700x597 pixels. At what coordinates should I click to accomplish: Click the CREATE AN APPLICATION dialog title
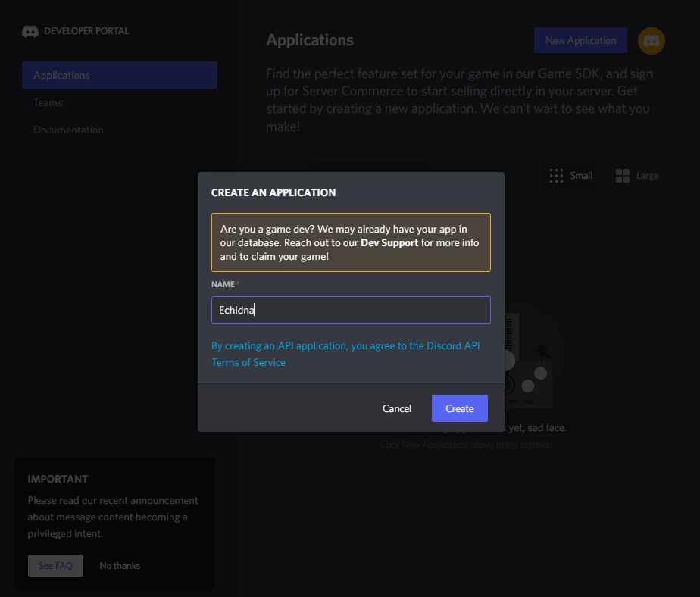click(273, 192)
